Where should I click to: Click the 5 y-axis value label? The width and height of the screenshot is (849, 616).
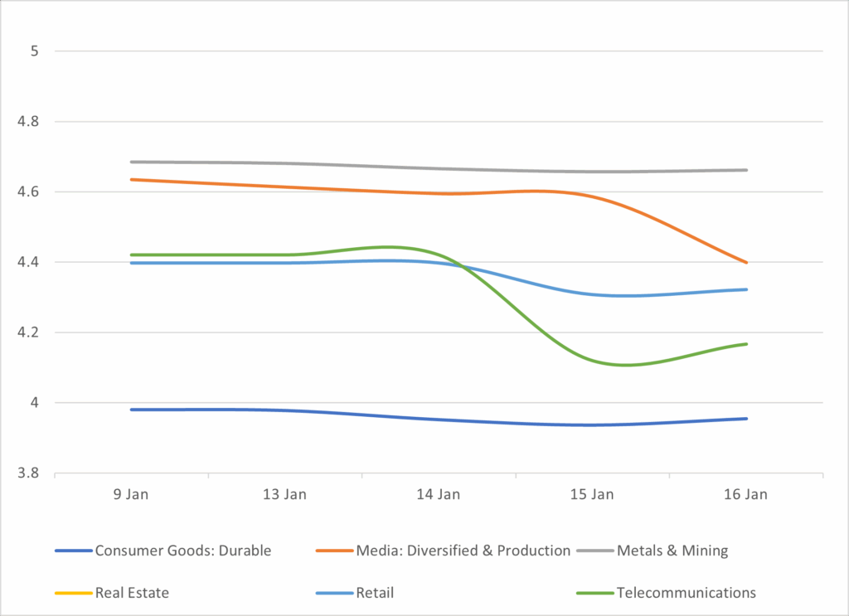coord(35,51)
